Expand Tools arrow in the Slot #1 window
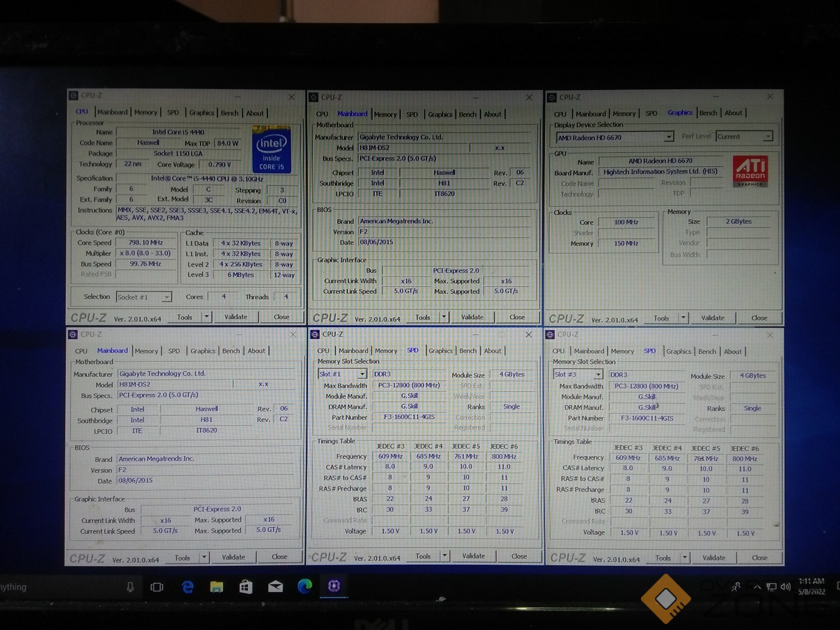 (445, 556)
